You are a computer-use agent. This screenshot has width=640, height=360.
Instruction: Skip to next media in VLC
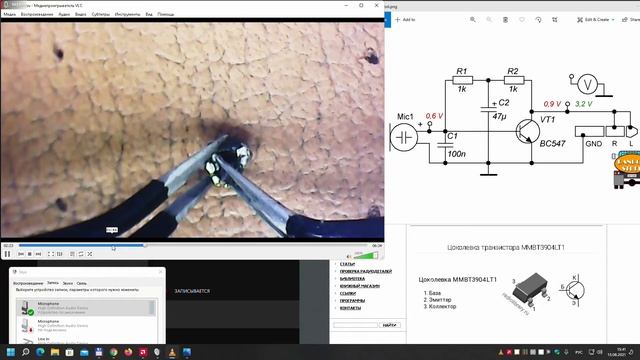[38, 254]
